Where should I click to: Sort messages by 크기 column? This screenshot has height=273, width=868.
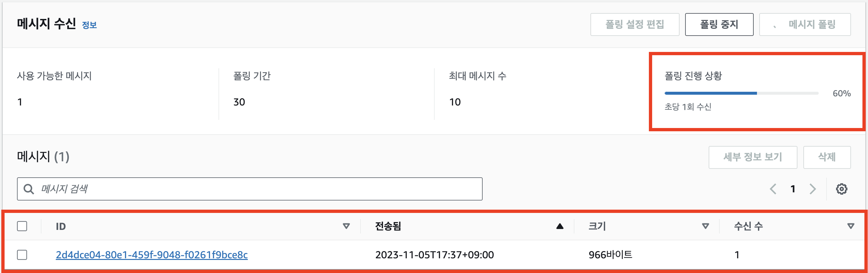click(x=597, y=226)
